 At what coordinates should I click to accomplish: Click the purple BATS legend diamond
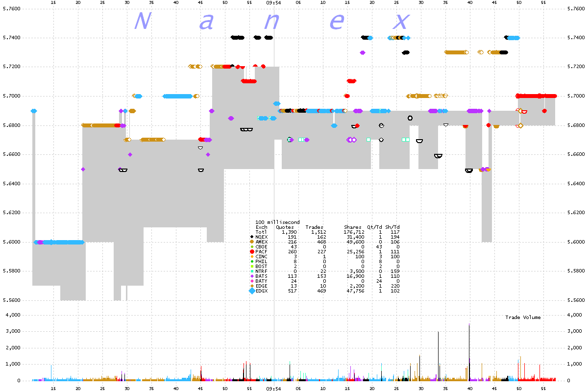pyautogui.click(x=252, y=276)
